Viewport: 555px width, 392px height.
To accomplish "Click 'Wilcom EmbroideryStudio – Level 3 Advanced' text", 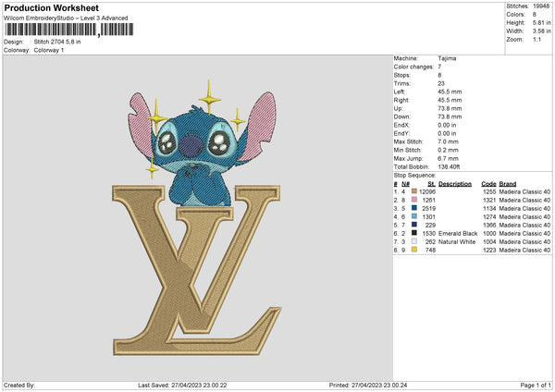I will coord(66,18).
